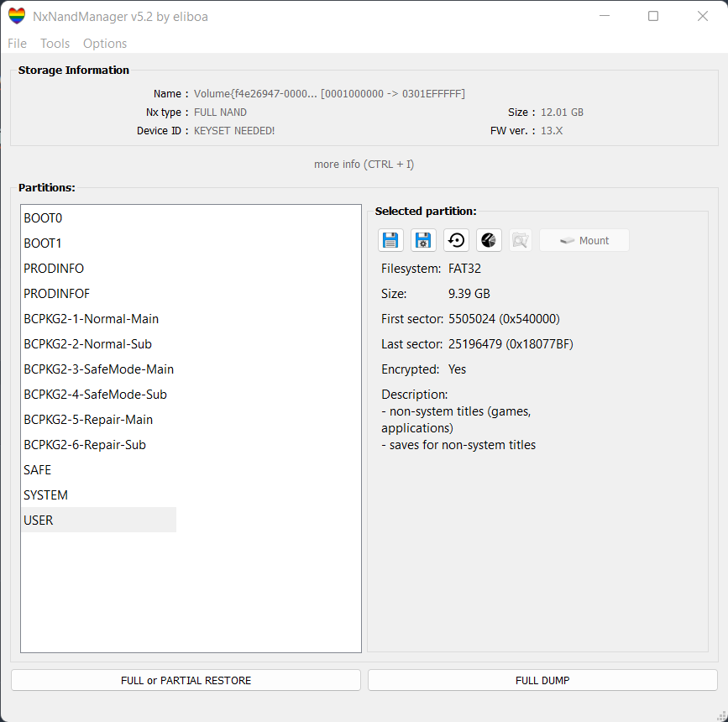Select BCPKG2-6-Repair-Sub partition
Viewport: 728px width, 722px height.
pyautogui.click(x=99, y=444)
